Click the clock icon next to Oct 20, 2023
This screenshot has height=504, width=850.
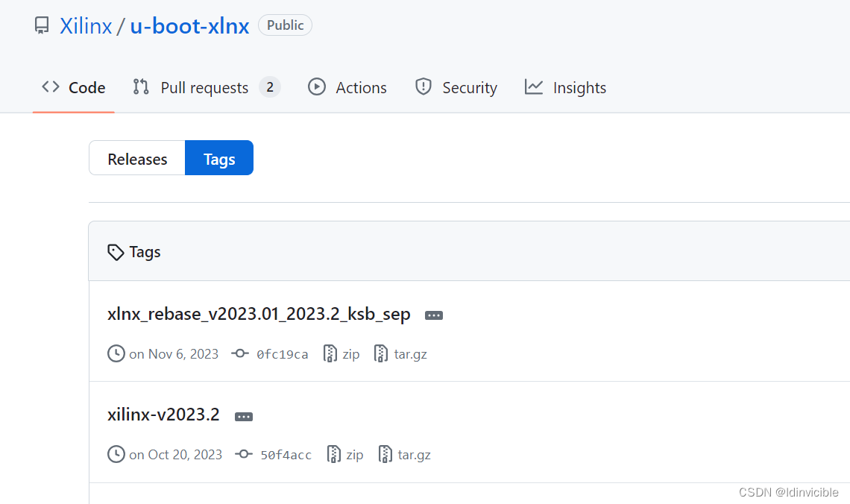tap(116, 454)
